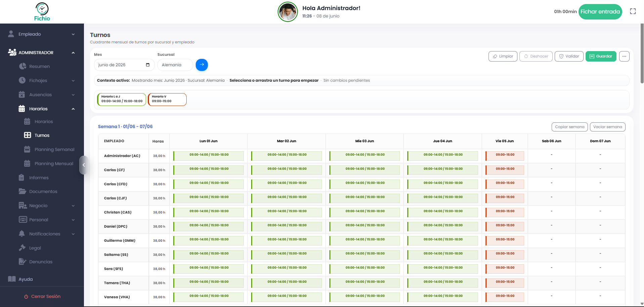Click Administrador (AC) shift on Lun 01 Jun
The width and height of the screenshot is (644, 307).
[209, 156]
